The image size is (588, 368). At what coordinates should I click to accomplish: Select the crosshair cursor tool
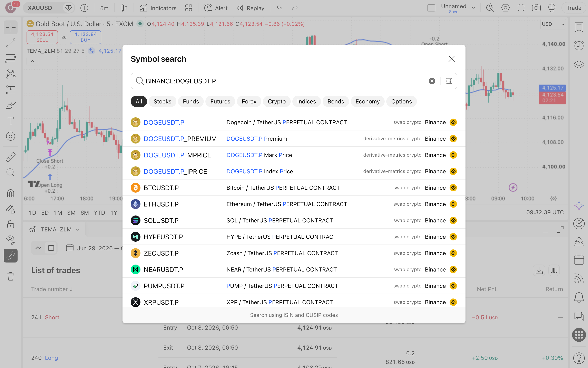point(10,28)
